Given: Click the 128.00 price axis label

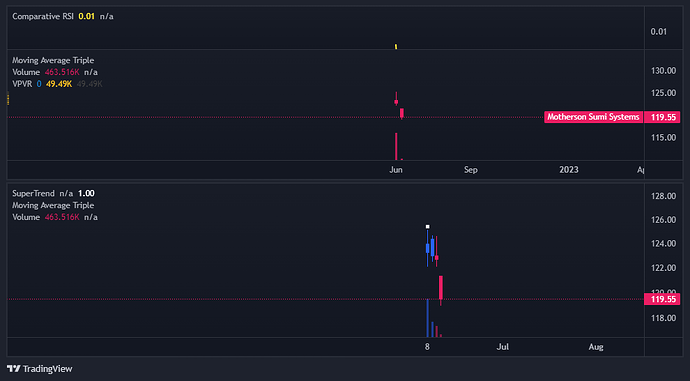Looking at the screenshot, I should [x=663, y=196].
